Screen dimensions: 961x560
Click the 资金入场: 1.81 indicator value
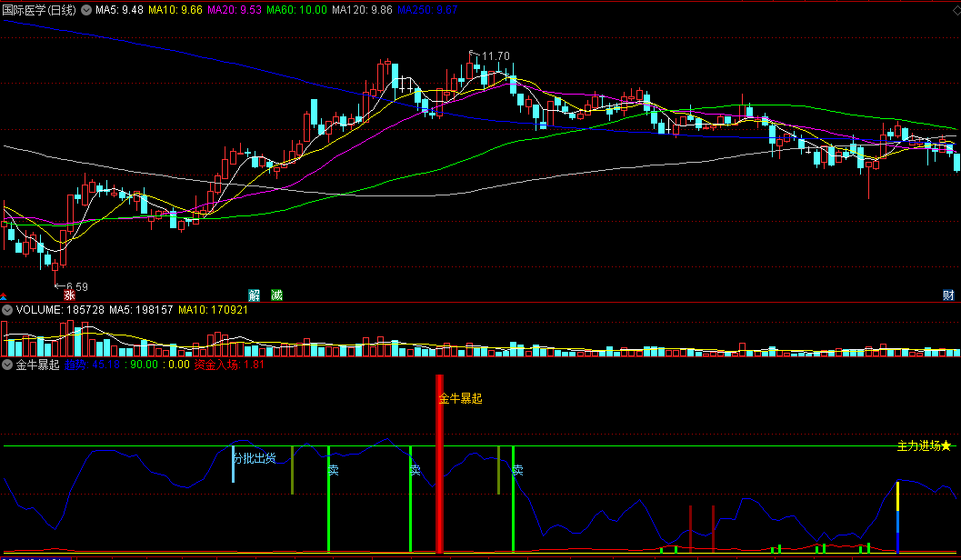coord(229,365)
